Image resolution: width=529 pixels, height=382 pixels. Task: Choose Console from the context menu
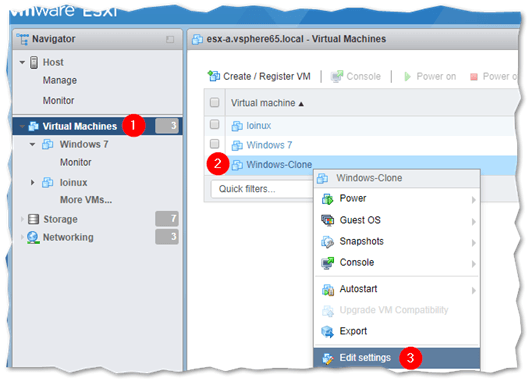pos(397,263)
